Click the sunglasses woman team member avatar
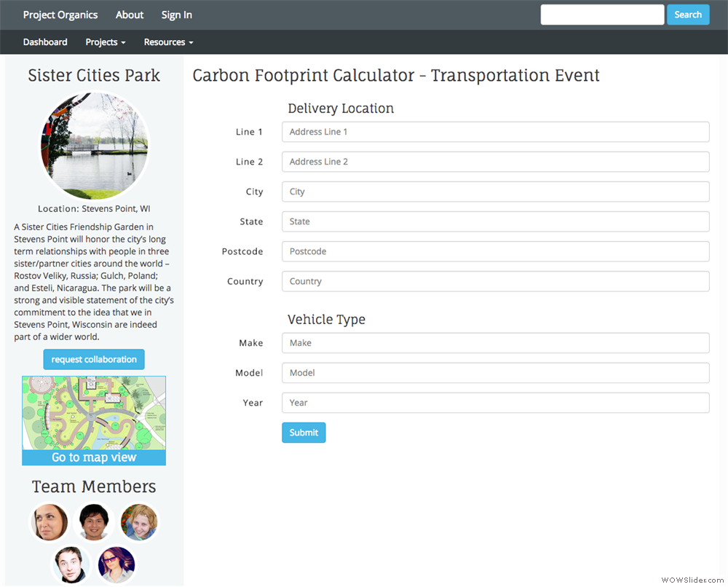The image size is (728, 587). tap(116, 565)
